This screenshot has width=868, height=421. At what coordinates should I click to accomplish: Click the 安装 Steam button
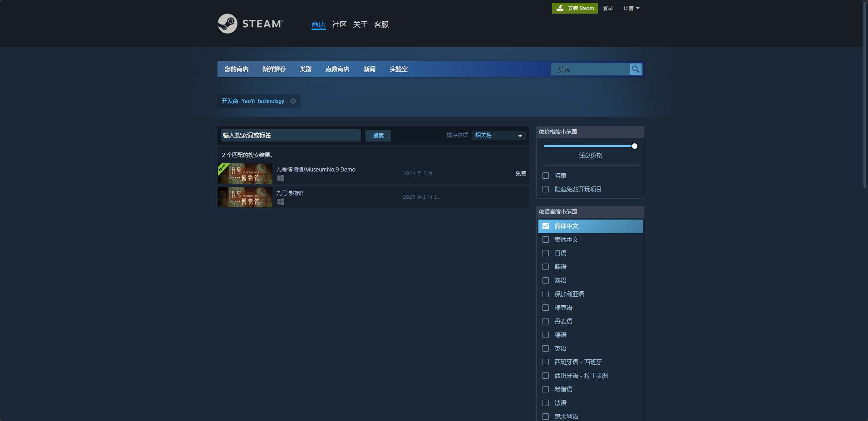[x=575, y=8]
